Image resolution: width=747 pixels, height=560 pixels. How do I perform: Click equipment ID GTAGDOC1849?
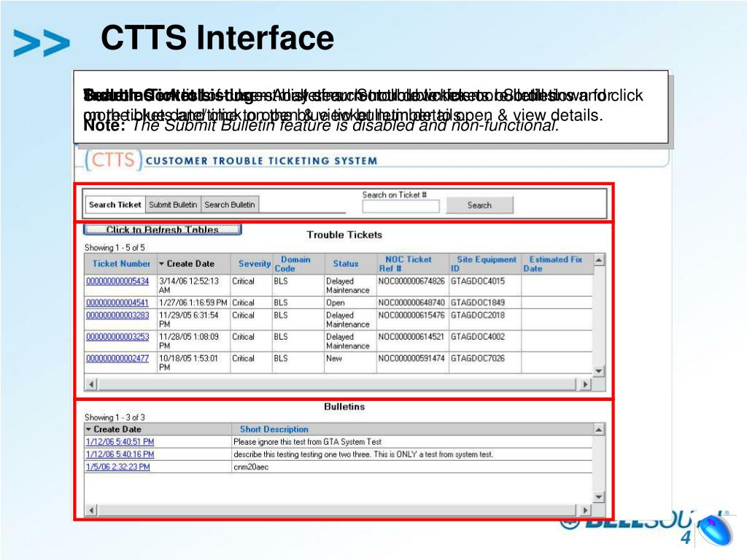[x=478, y=303]
